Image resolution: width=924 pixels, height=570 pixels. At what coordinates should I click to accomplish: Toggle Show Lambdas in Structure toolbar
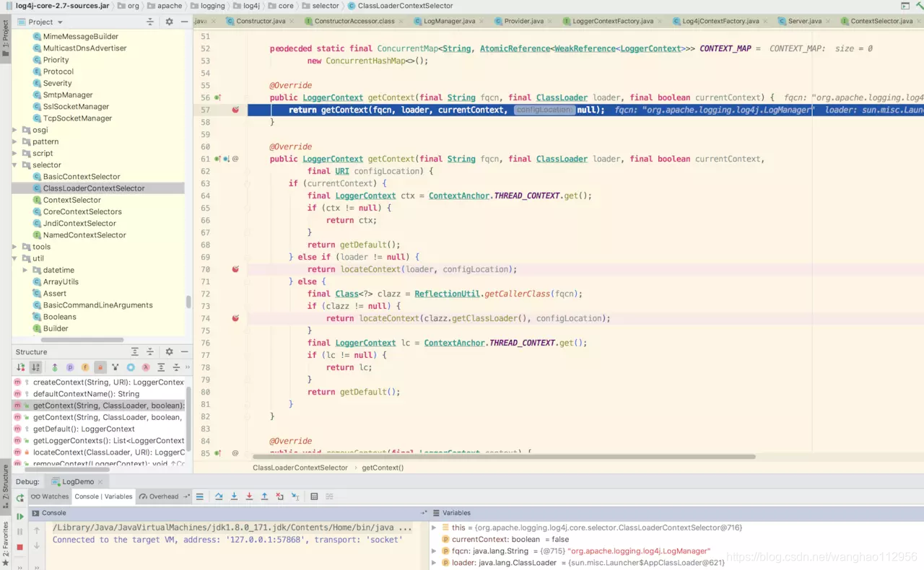tap(146, 367)
